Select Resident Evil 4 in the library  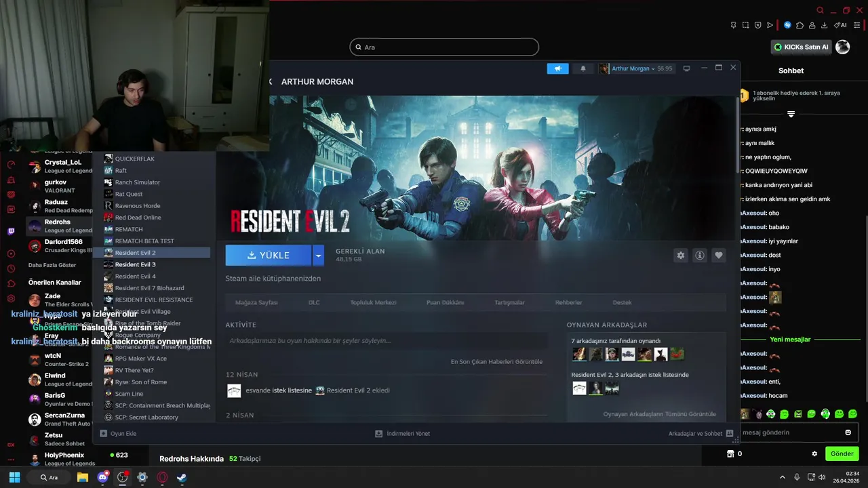click(x=157, y=277)
